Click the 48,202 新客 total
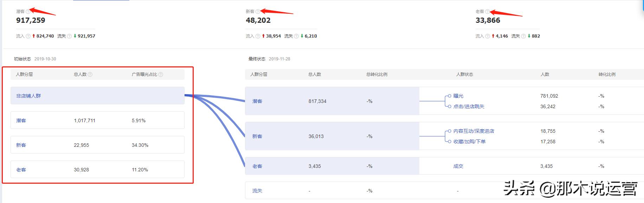 point(258,20)
